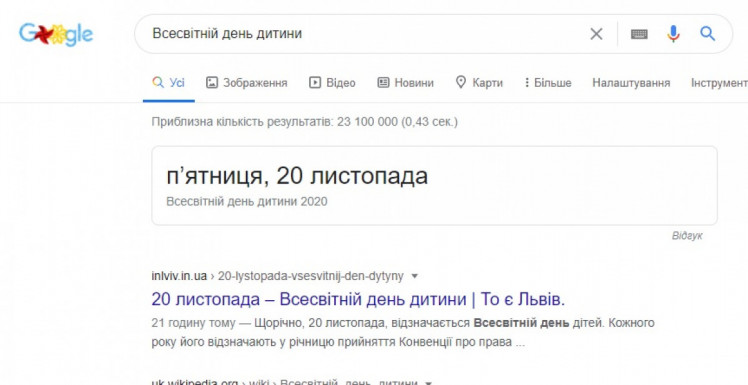The image size is (748, 385).
Task: Open the Новини tab
Action: (x=405, y=83)
